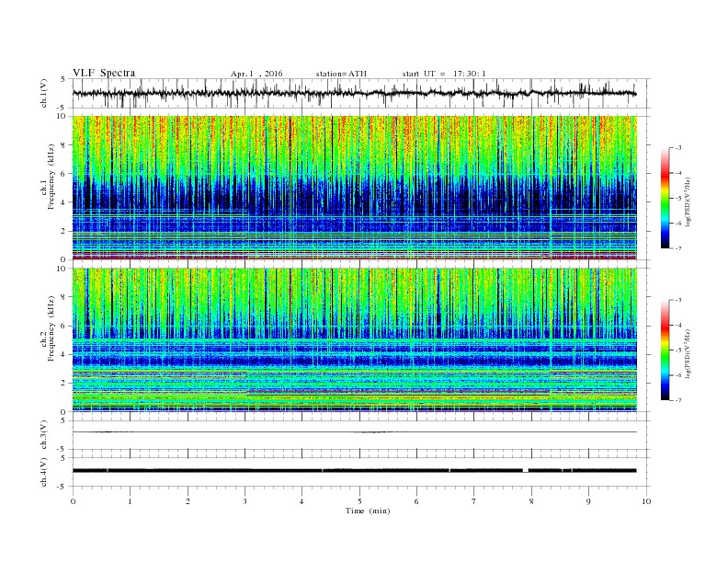Click the "9" minute tick label

tap(588, 501)
